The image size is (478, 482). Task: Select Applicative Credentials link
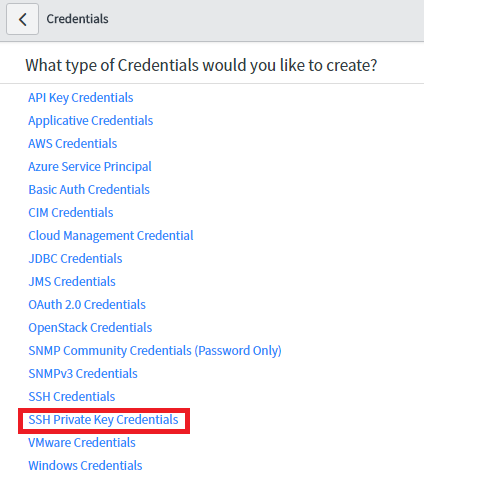tap(91, 121)
